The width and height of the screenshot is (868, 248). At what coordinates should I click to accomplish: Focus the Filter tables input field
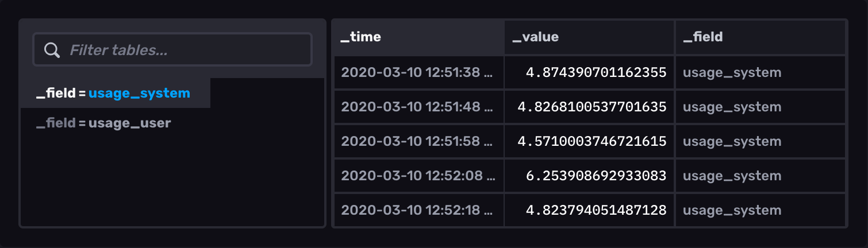point(184,51)
